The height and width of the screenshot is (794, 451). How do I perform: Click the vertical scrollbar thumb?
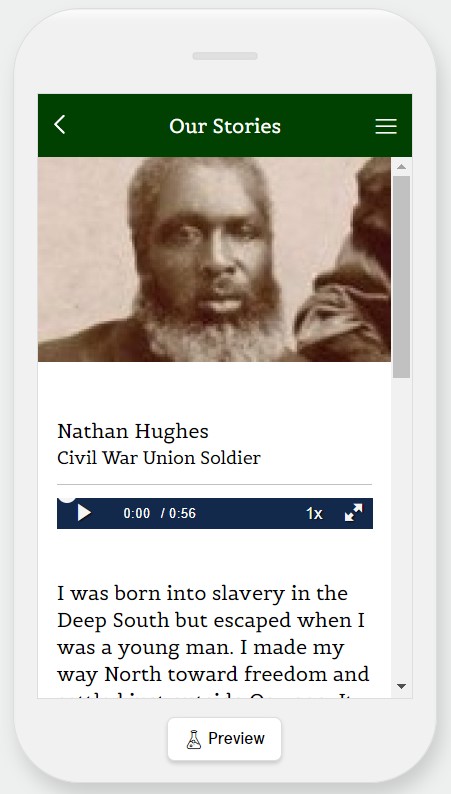(x=401, y=276)
